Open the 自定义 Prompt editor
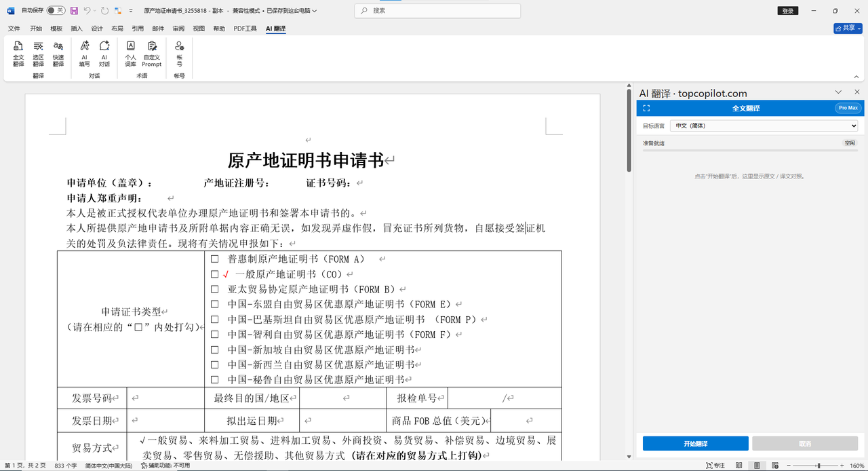Screen dimensions: 868x471 click(x=152, y=54)
